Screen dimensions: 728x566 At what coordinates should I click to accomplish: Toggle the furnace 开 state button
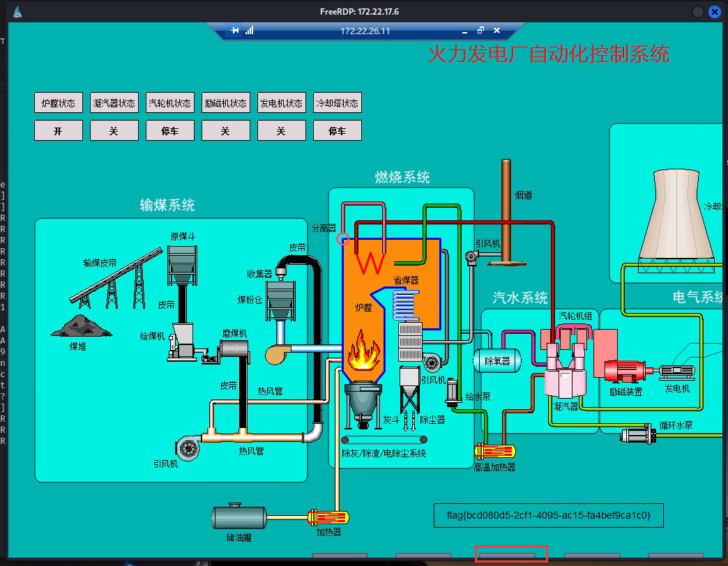[59, 130]
